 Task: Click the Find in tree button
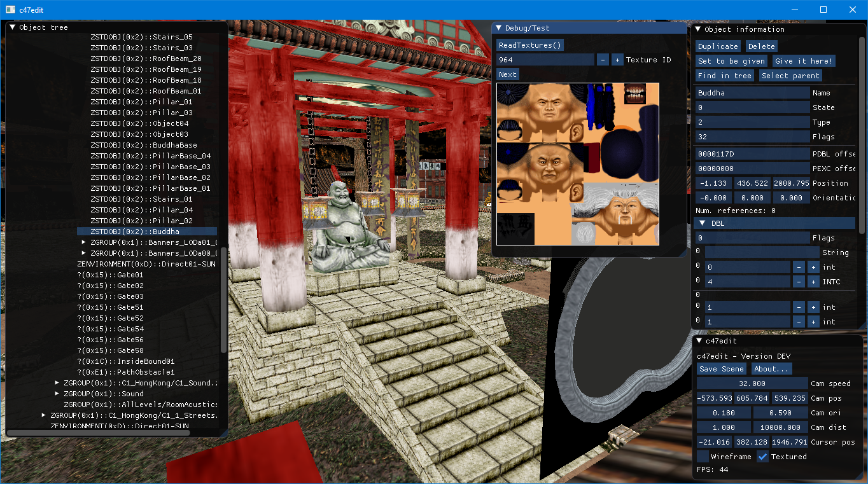724,76
